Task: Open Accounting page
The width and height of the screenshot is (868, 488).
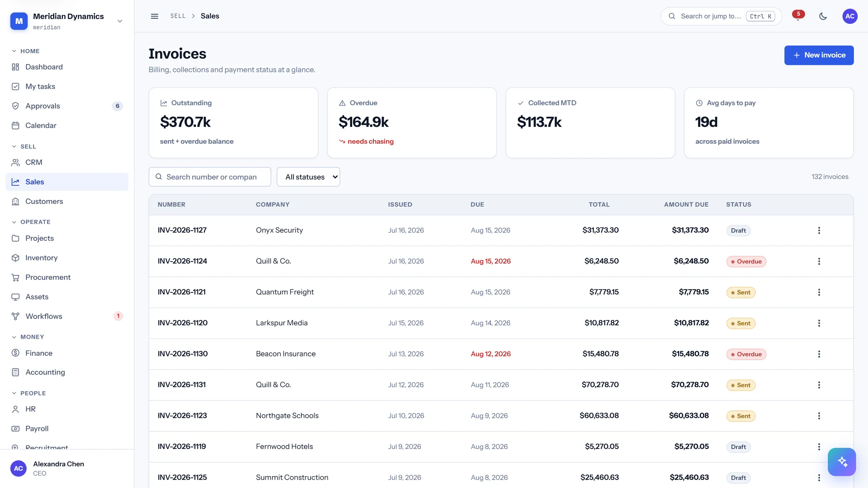Action: tap(67, 372)
